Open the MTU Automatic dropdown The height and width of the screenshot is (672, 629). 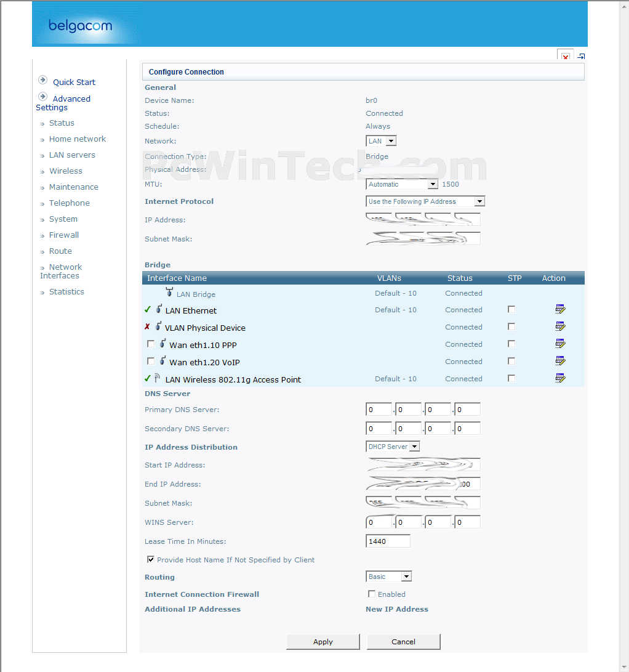click(x=402, y=184)
